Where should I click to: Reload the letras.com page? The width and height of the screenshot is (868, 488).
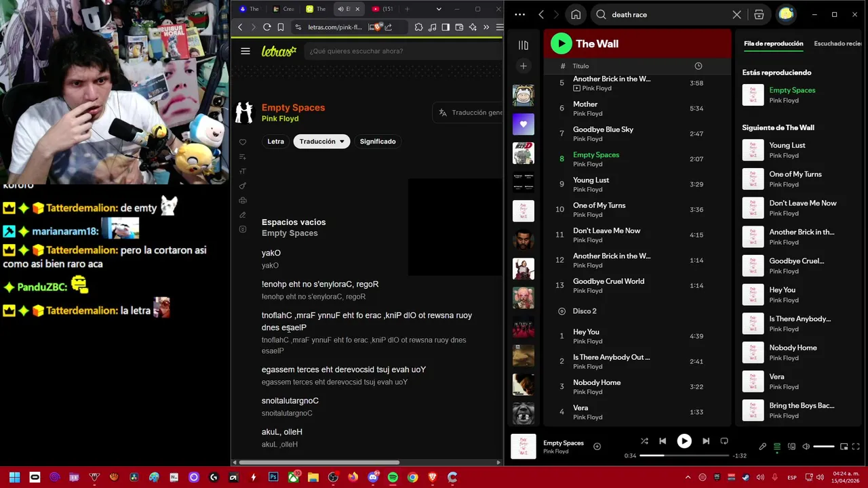tap(267, 27)
